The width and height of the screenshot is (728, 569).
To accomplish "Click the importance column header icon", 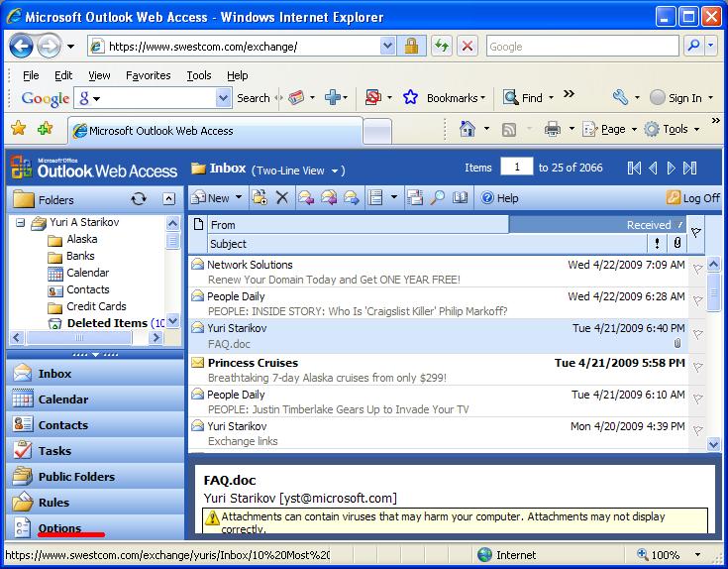I will (x=657, y=243).
